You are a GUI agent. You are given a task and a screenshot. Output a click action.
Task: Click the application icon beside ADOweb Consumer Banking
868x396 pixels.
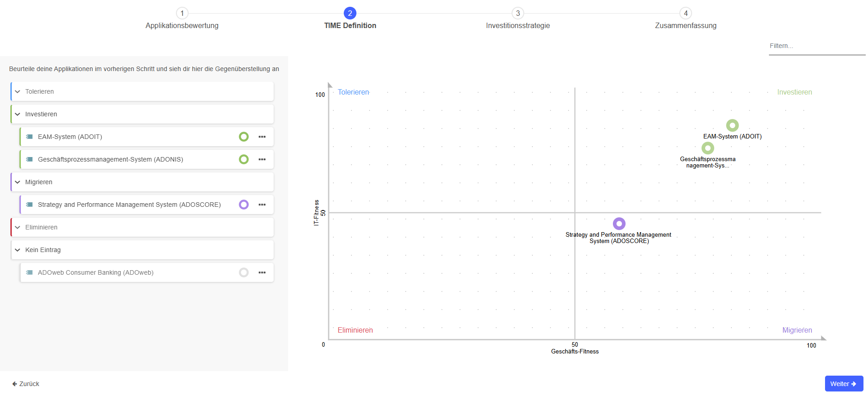[x=29, y=272]
